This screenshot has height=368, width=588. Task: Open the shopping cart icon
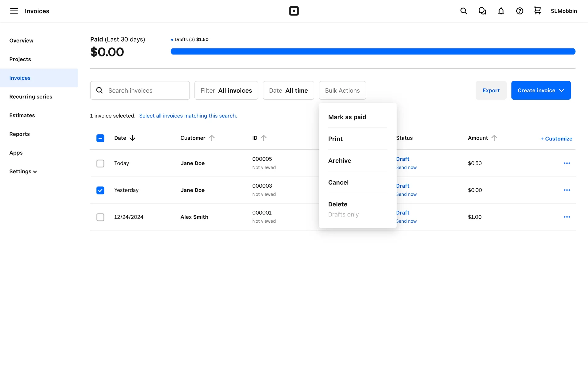click(x=537, y=11)
